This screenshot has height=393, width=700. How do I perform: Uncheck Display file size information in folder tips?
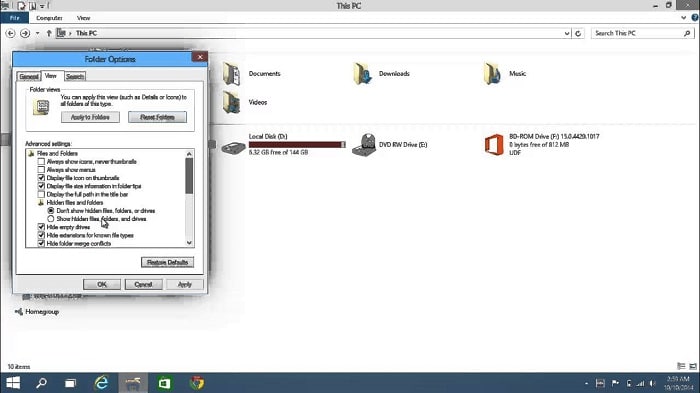41,186
